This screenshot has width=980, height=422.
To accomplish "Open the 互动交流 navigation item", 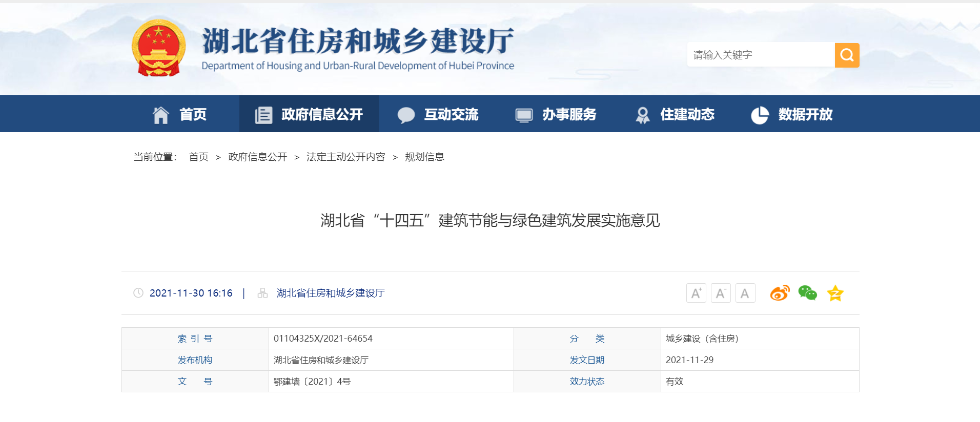I will [x=438, y=114].
